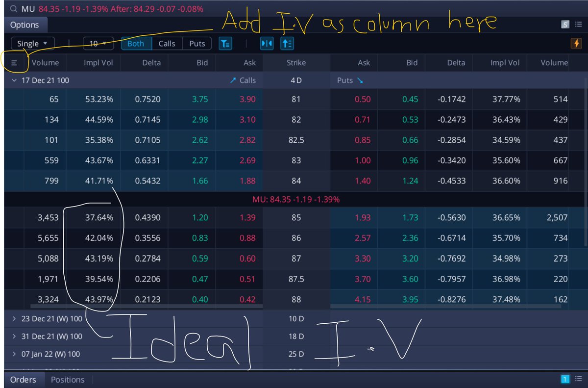Click the center-on-strike arrows icon
Screen dimensions: 588x388
pyautogui.click(x=267, y=44)
